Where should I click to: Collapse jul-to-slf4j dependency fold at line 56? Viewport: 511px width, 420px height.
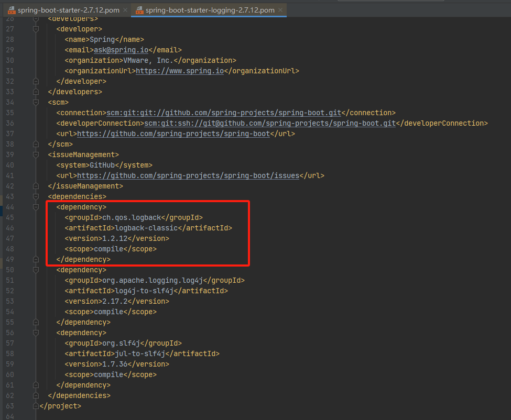[36, 333]
